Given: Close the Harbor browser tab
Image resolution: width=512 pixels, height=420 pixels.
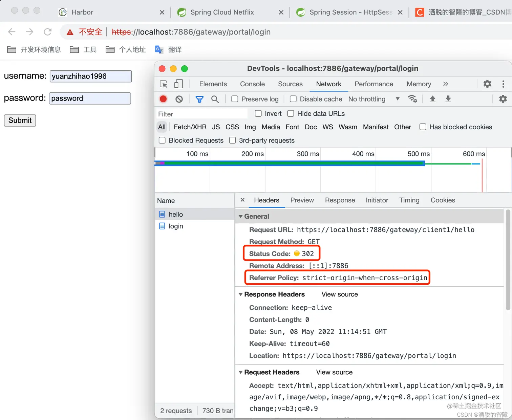Looking at the screenshot, I should pos(162,13).
